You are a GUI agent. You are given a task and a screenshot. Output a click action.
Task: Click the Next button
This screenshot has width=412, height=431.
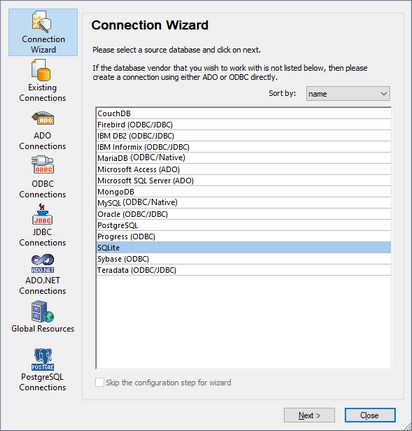309,415
